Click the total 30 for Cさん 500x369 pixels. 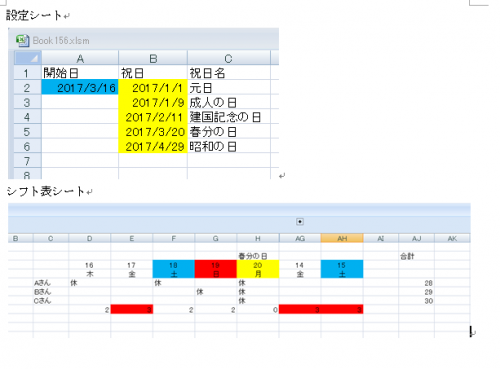pos(416,301)
